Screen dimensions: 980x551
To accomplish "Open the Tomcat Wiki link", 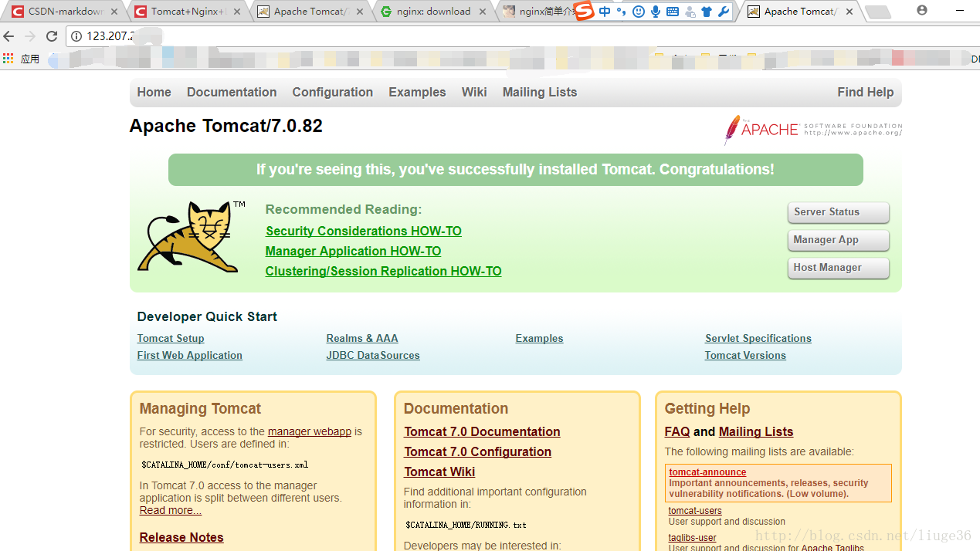I will (439, 472).
